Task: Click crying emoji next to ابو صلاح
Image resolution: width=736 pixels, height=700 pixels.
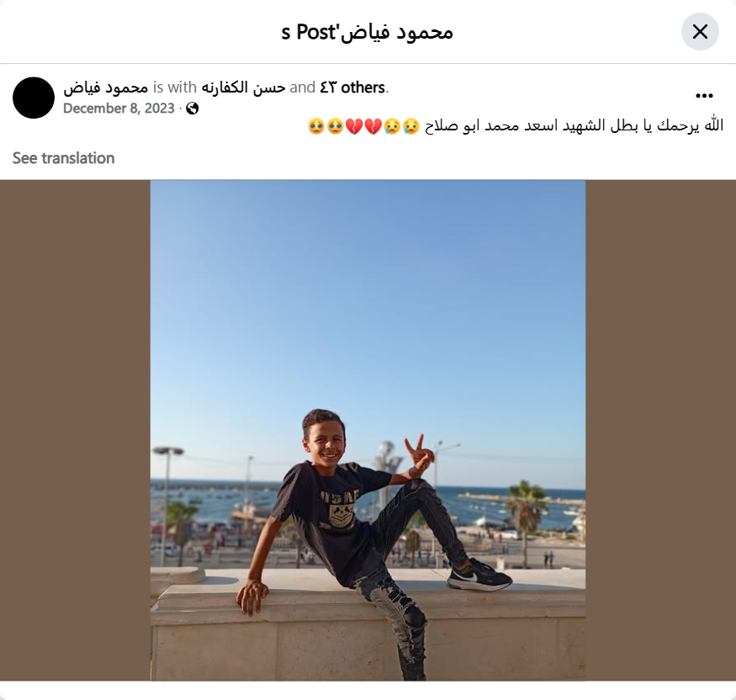Action: pos(411,126)
